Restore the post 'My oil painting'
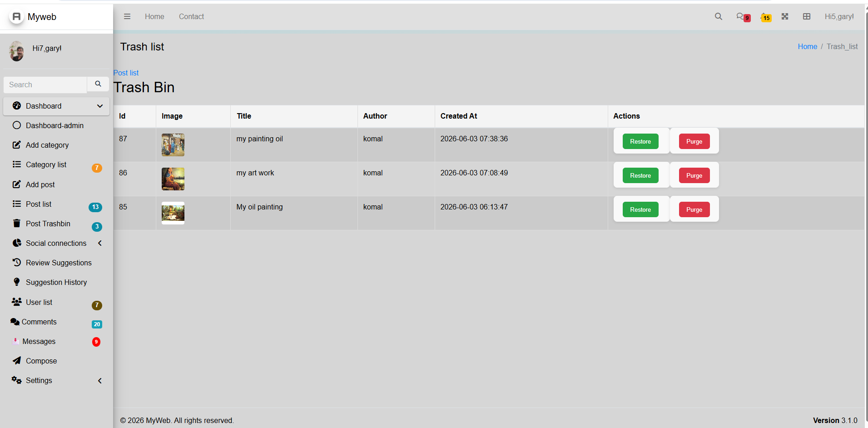Image resolution: width=868 pixels, height=428 pixels. (640, 209)
